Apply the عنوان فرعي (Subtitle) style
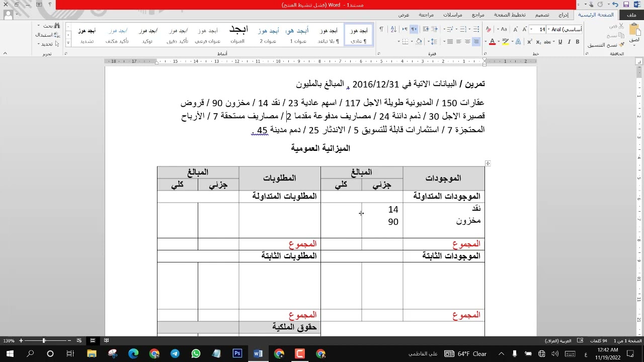Viewport: 644px width, 362px height. pyautogui.click(x=208, y=35)
